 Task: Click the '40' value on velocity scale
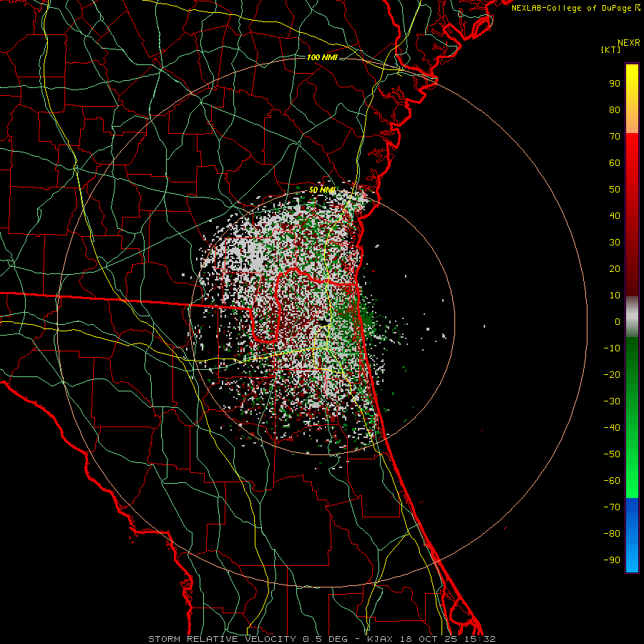click(x=615, y=216)
